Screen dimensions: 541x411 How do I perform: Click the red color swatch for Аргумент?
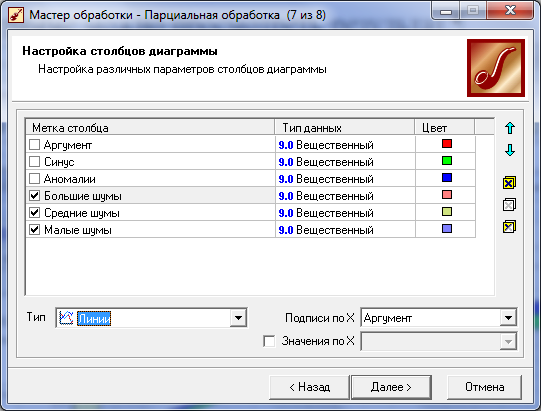click(x=447, y=144)
